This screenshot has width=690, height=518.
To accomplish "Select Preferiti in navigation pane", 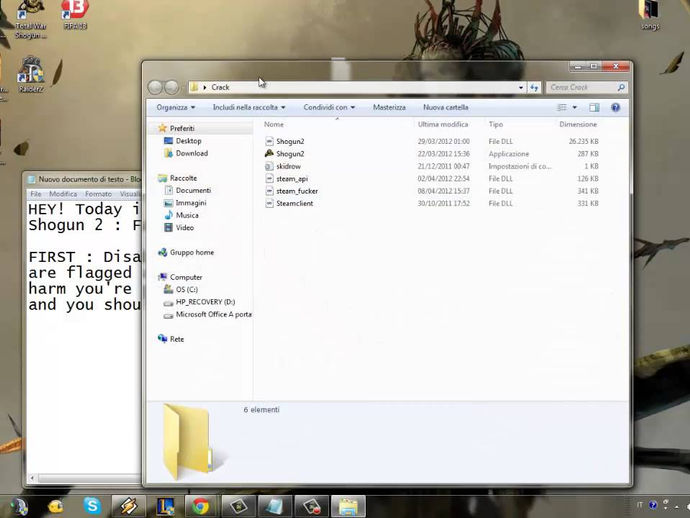I will (x=182, y=129).
